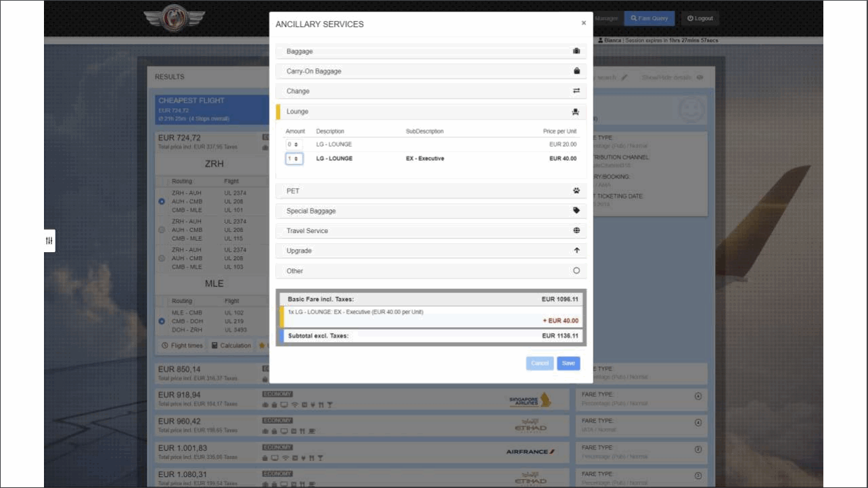Click the Carry-On Baggage bag icon
This screenshot has height=488, width=868.
click(576, 71)
